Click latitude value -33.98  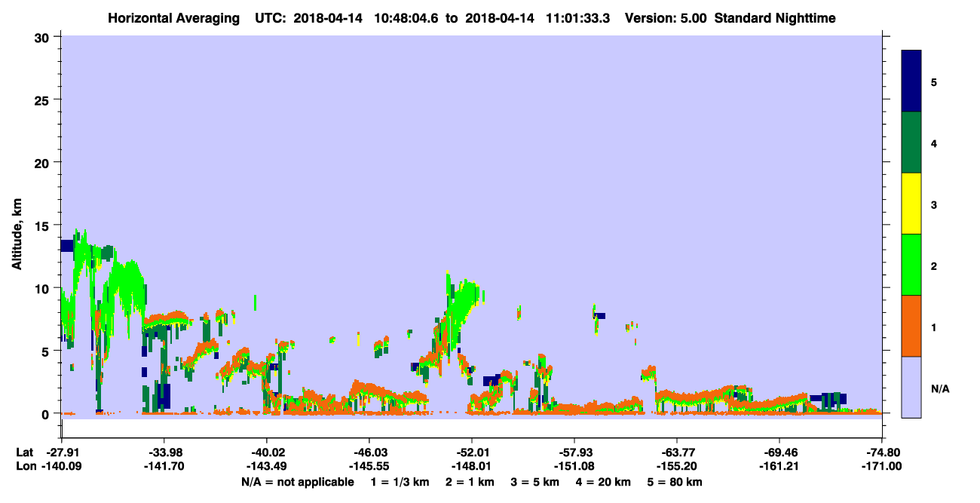click(164, 452)
